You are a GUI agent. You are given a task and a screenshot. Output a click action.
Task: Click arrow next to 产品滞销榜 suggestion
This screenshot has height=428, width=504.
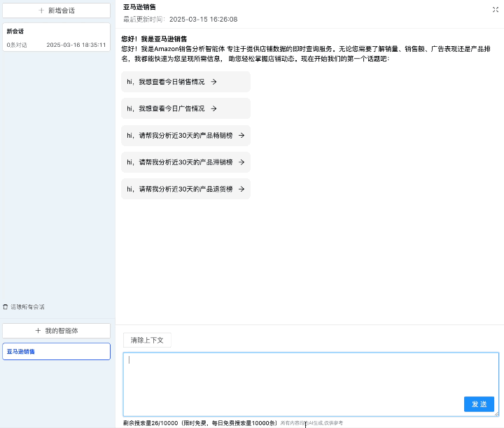click(x=241, y=162)
